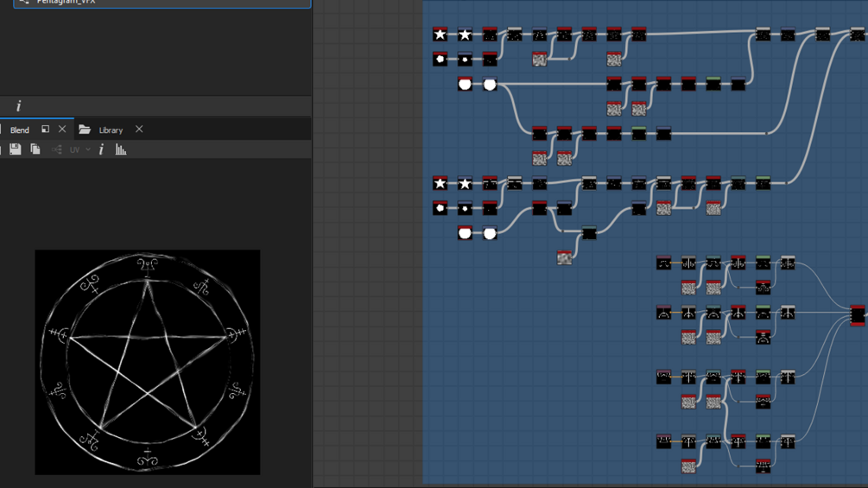Close the Library tab
This screenshot has height=488, width=868.
click(139, 129)
